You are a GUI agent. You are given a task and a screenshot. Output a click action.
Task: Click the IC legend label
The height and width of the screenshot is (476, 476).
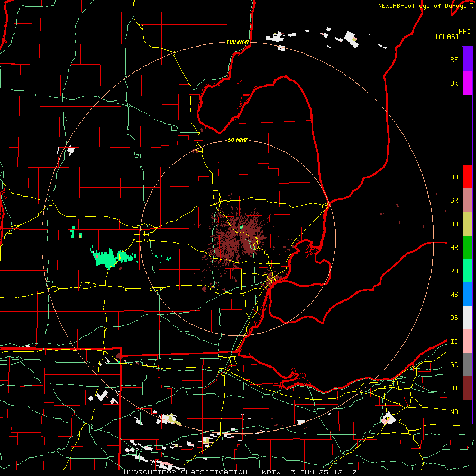(x=454, y=342)
